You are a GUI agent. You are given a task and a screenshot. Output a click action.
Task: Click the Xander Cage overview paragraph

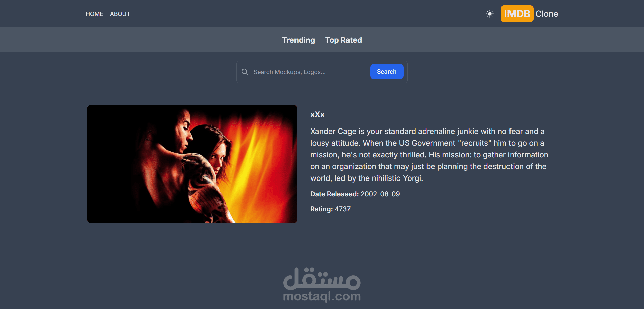point(429,155)
